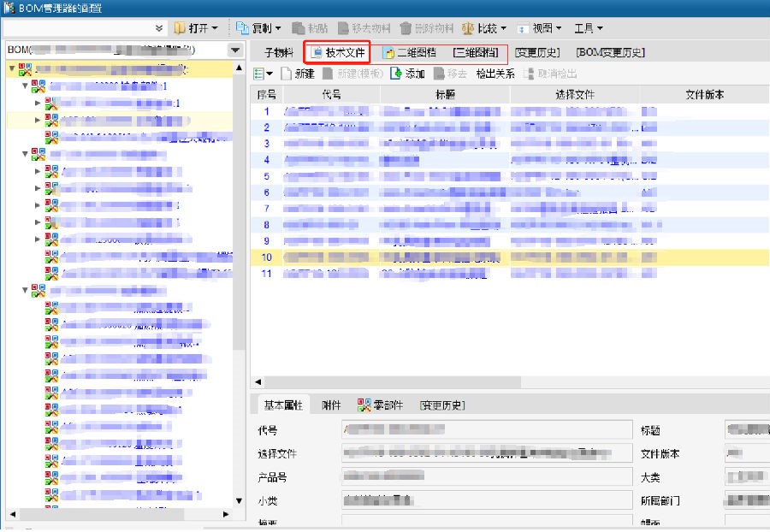Click the 复制 (copy) toolbar icon
Viewport: 770px width, 532px height.
(x=243, y=28)
